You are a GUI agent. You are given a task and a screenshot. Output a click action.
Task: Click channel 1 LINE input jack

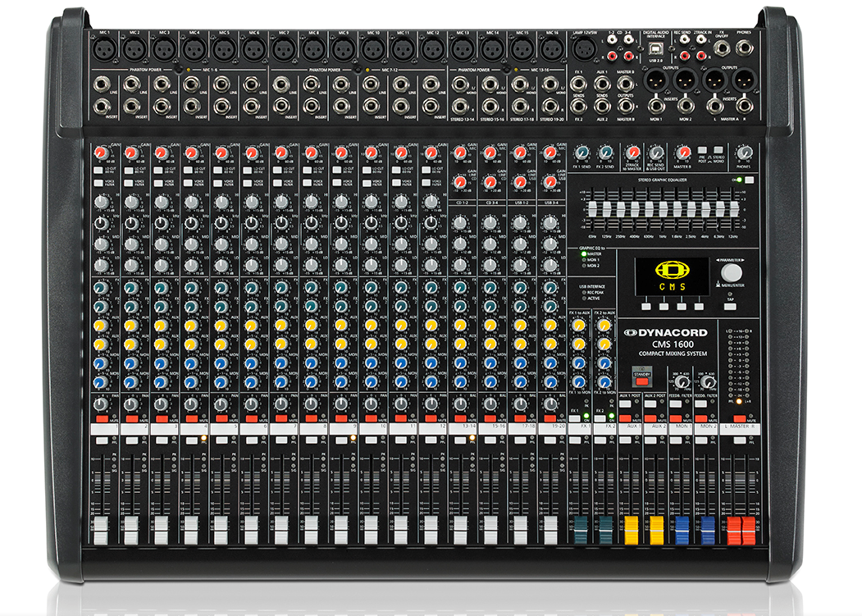102,84
